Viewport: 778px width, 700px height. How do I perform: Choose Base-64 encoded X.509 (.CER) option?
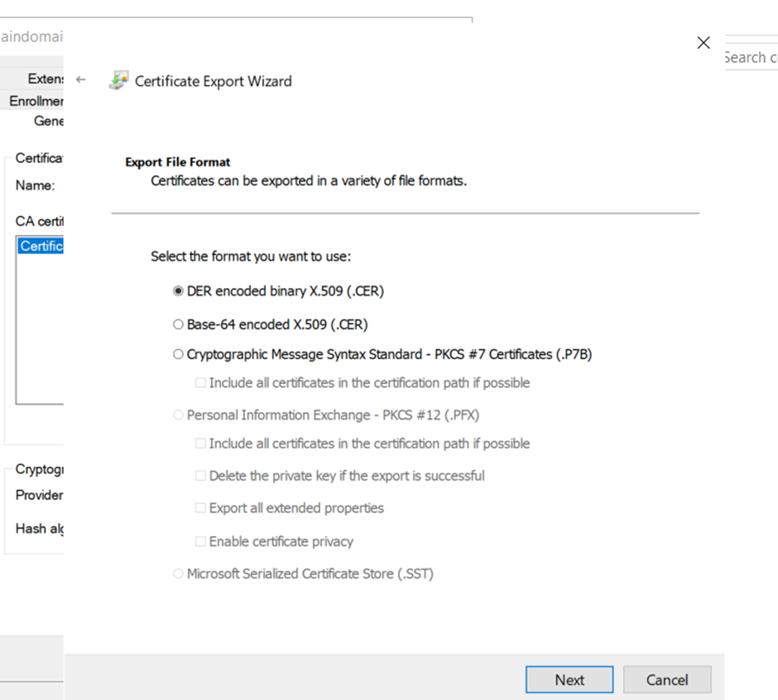pos(178,324)
